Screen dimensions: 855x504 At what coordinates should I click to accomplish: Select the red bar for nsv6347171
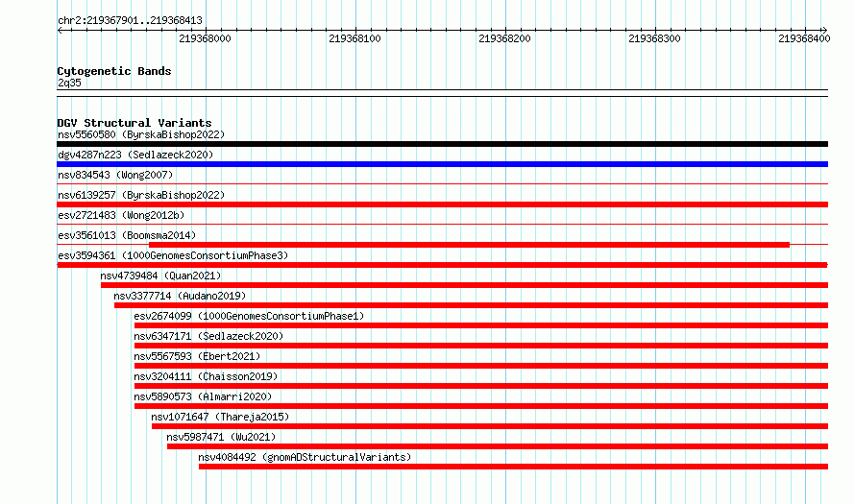pyautogui.click(x=481, y=346)
